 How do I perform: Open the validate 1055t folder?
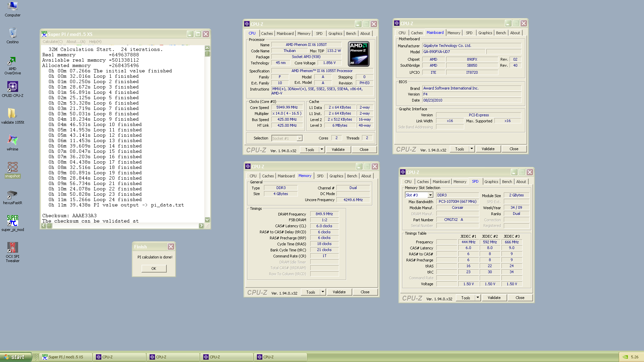coord(12,116)
